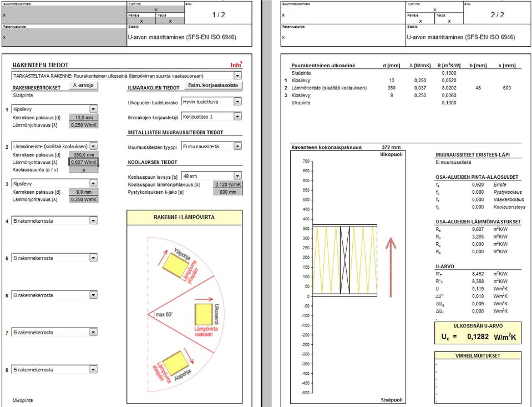Select the Koolaussuunta field with value p
The image size is (532, 407).
point(84,169)
